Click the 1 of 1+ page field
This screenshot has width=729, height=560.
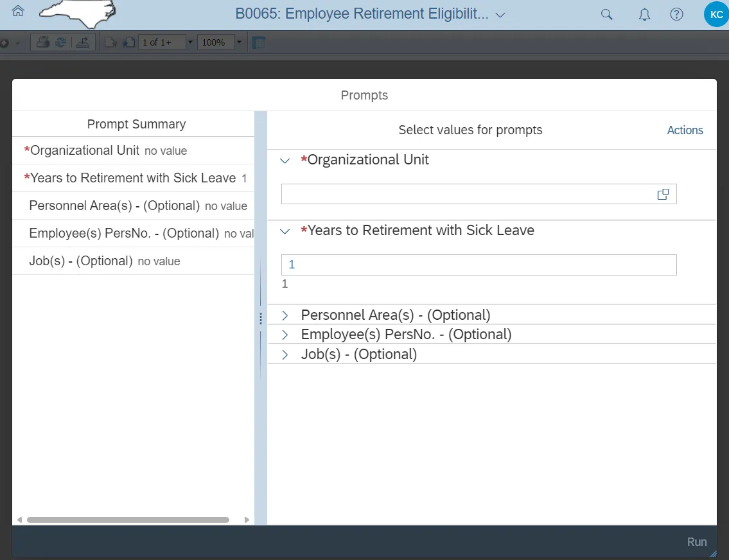pos(162,42)
